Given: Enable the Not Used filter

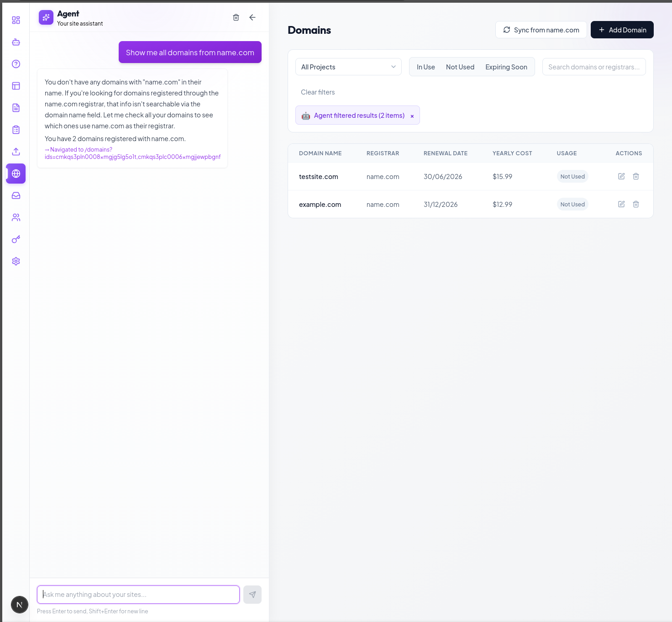Looking at the screenshot, I should click(x=460, y=67).
